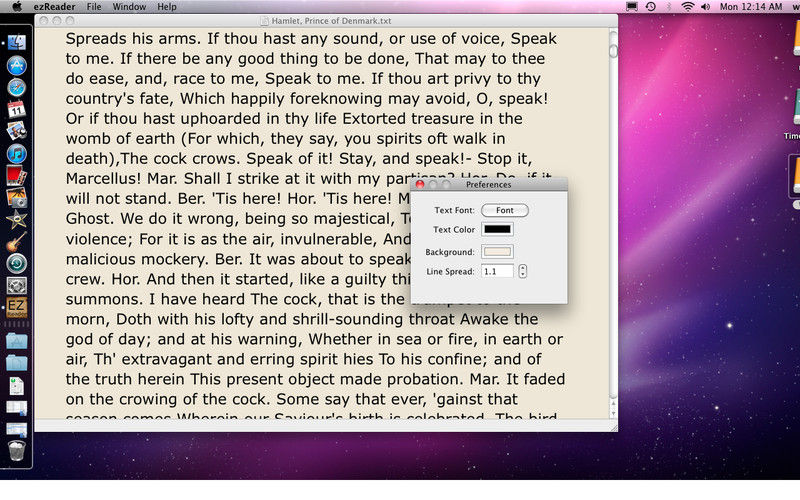Open Safari compass icon in dock
The image size is (800, 500).
(16, 87)
